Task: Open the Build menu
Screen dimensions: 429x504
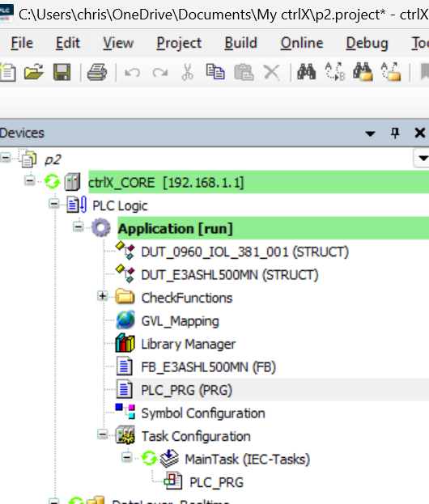Action: point(240,43)
